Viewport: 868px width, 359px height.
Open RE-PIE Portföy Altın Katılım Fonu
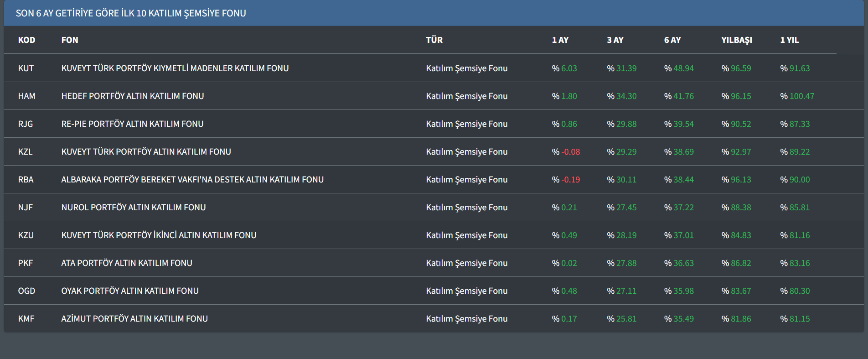pyautogui.click(x=132, y=124)
